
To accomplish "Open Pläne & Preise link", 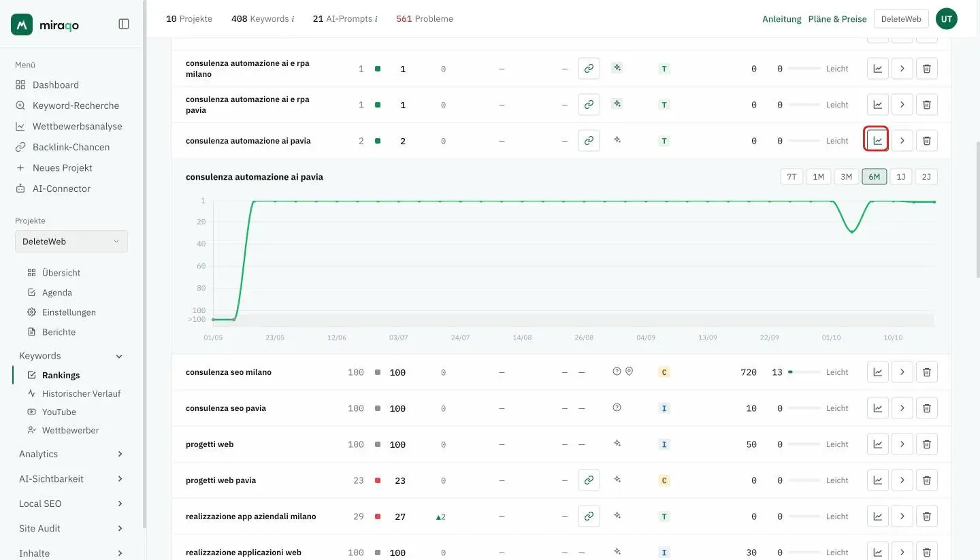I will pyautogui.click(x=837, y=19).
